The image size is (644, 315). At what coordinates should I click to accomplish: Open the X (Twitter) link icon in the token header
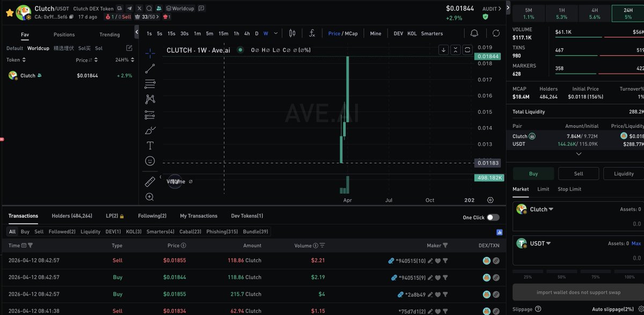tap(140, 9)
